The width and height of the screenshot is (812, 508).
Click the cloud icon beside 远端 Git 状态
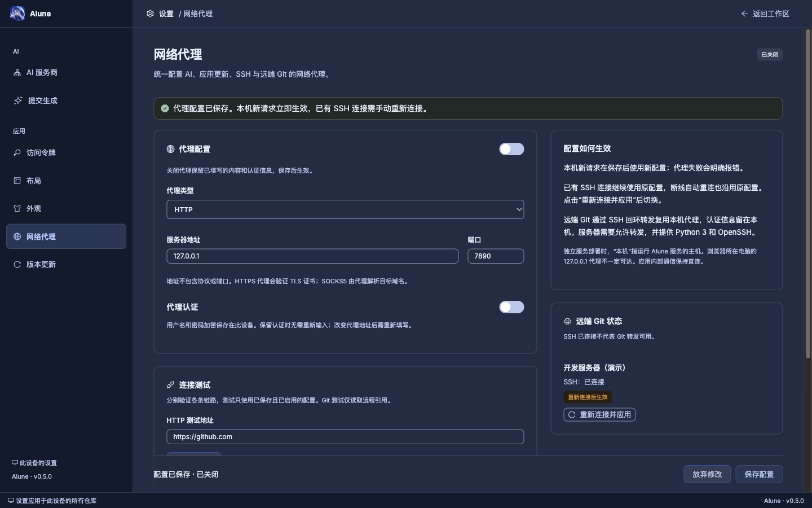567,321
